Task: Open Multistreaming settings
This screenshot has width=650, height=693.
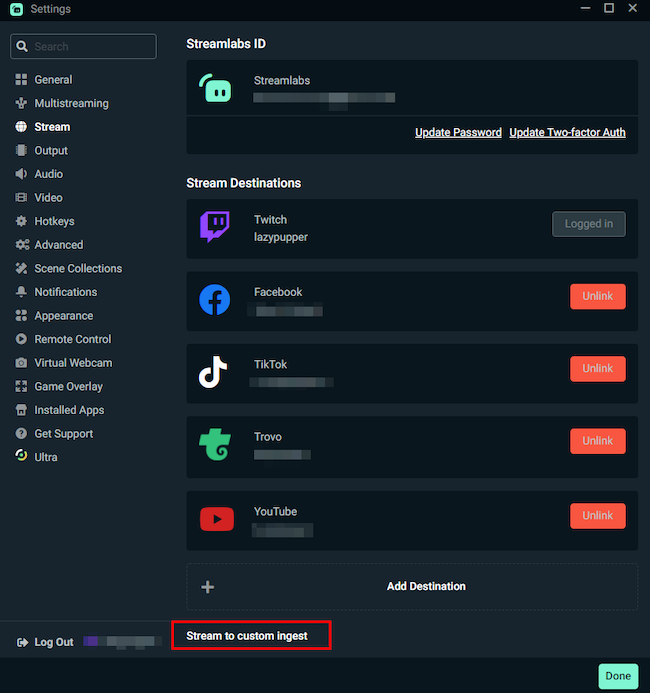Action: 72,103
